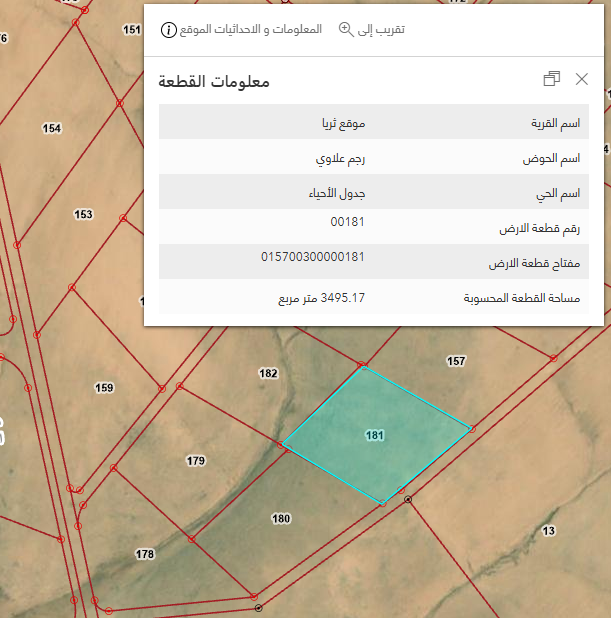Click the اسم القرية field label
The image size is (611, 618).
pyautogui.click(x=555, y=123)
